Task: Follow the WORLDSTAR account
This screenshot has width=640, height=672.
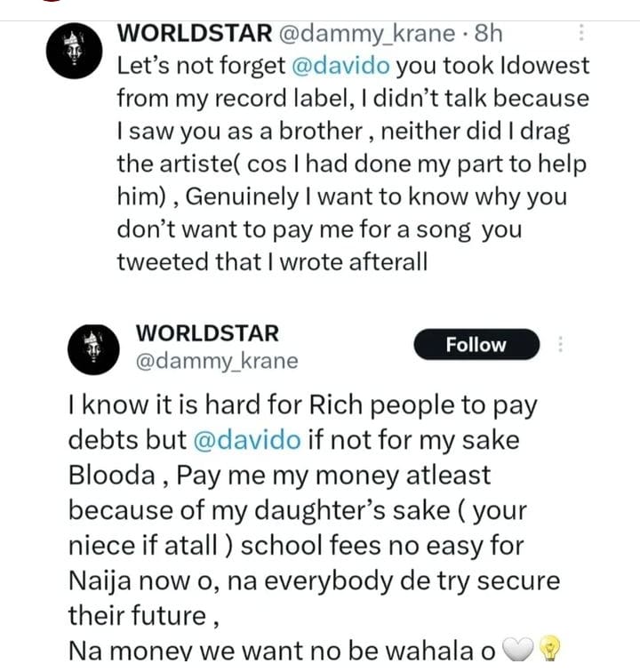Action: pyautogui.click(x=476, y=345)
